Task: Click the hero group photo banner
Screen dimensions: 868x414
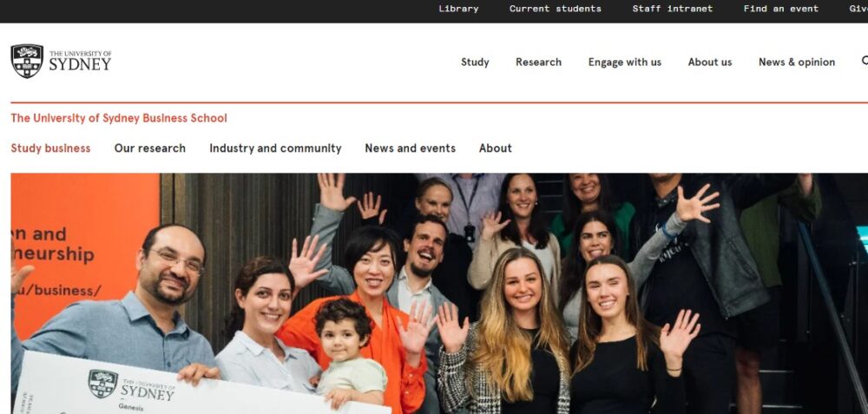Action: (439, 293)
